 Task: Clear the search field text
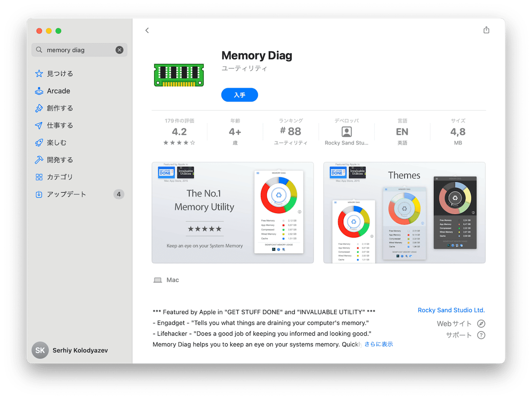(x=119, y=50)
